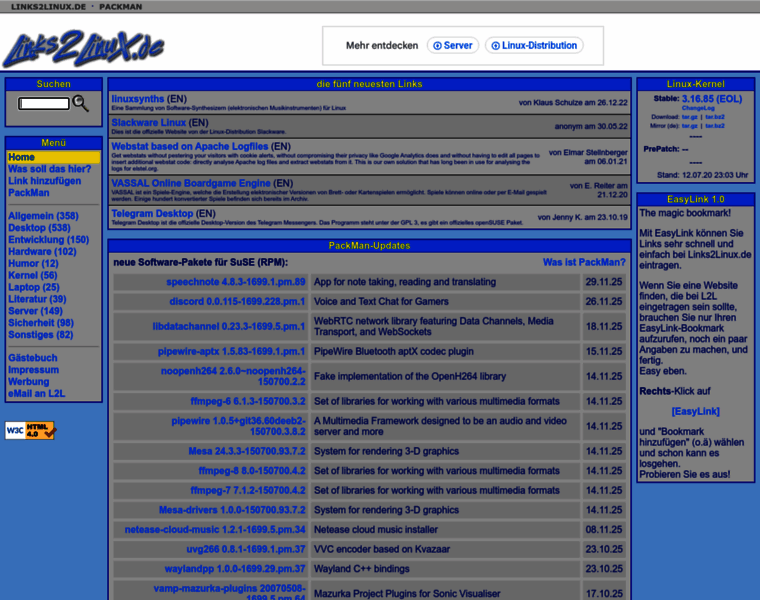Click the Server button's arrow icon

tap(437, 46)
